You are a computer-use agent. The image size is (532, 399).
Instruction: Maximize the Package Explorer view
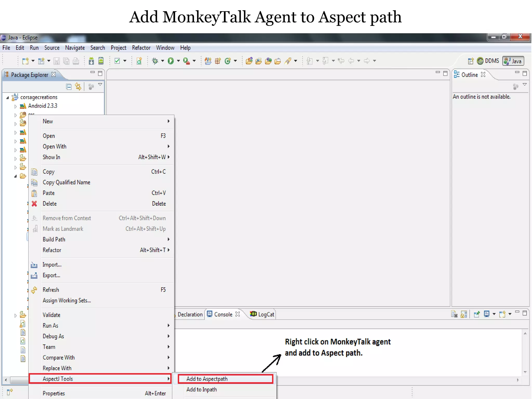click(100, 74)
